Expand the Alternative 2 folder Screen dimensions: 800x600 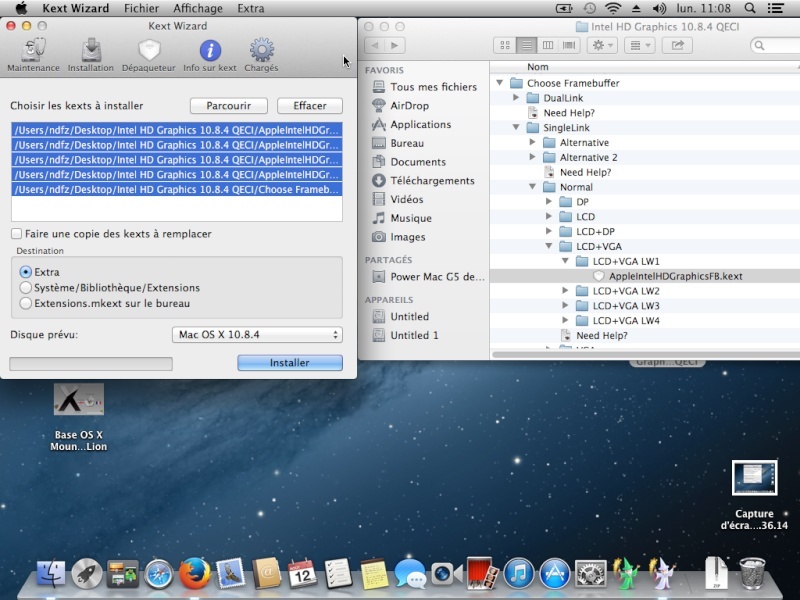[532, 157]
